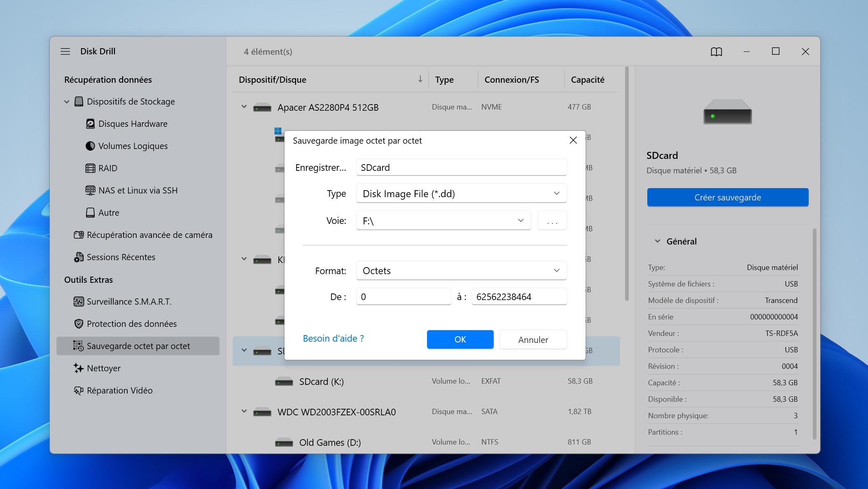The height and width of the screenshot is (489, 868).
Task: Click the Enregistrer name field SDcard
Action: [461, 168]
